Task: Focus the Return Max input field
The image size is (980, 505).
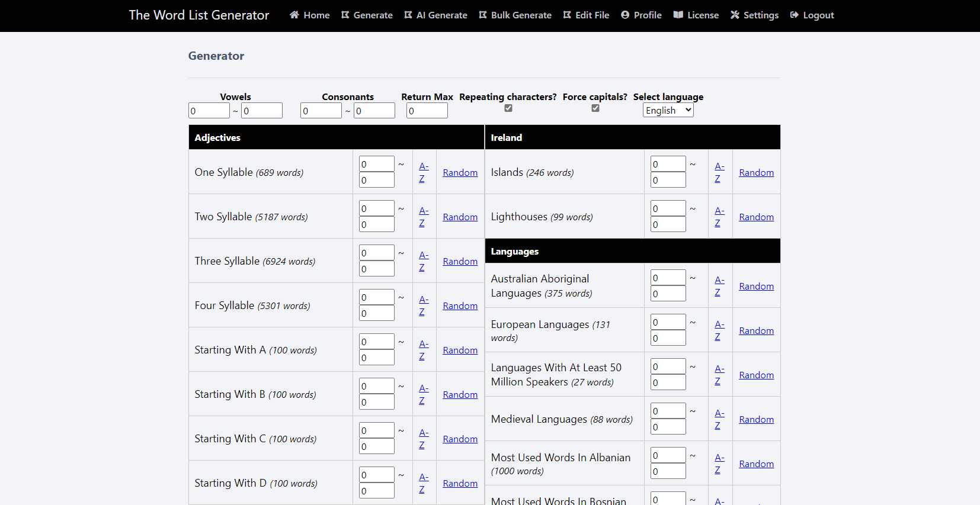Action: (x=427, y=111)
